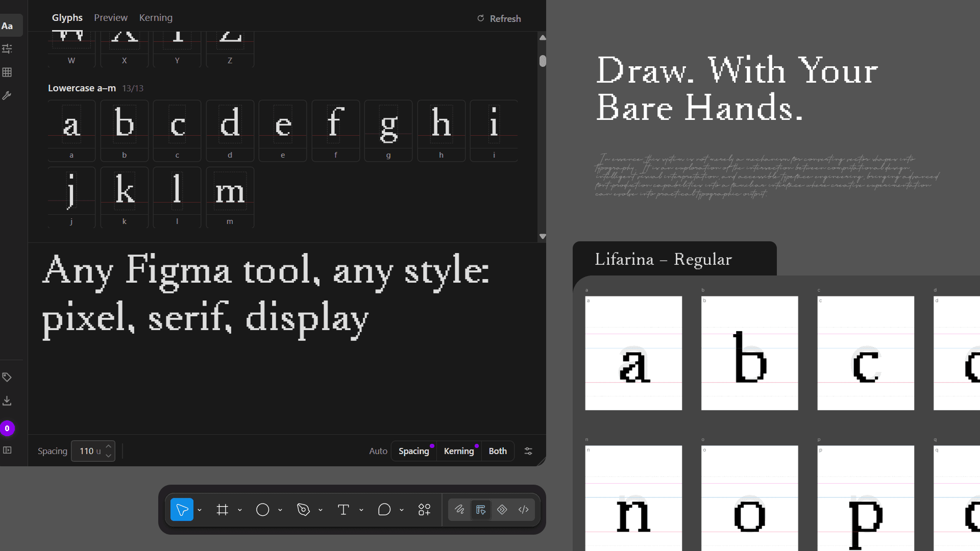The width and height of the screenshot is (980, 551).
Task: Select glyph cell 'f'
Action: (x=336, y=131)
